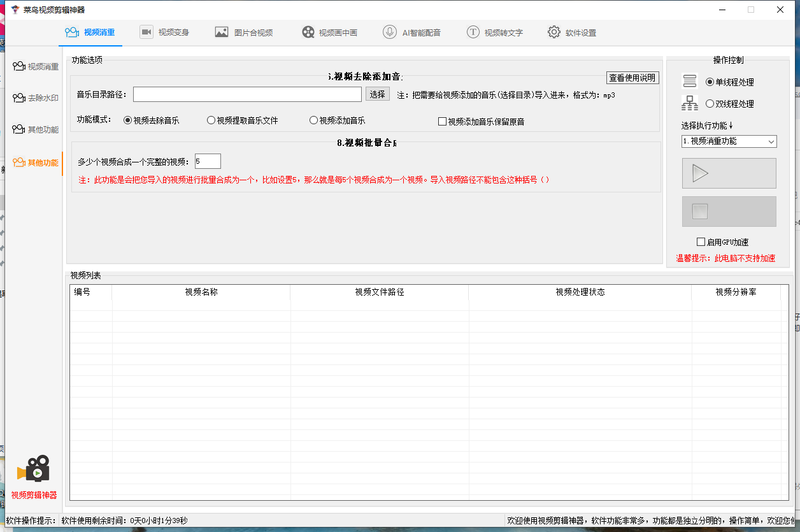Choose 视频提取音乐文件 mode
The height and width of the screenshot is (532, 800).
211,120
